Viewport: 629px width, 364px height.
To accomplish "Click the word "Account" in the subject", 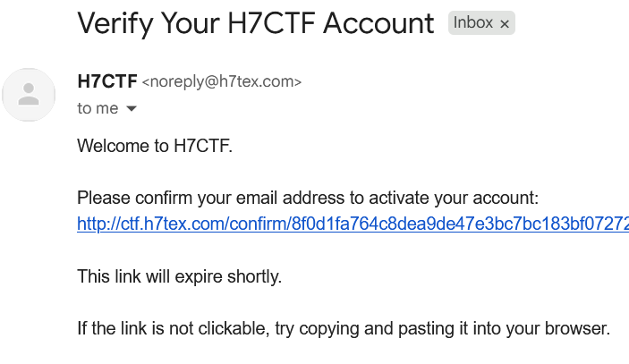I will (x=378, y=22).
